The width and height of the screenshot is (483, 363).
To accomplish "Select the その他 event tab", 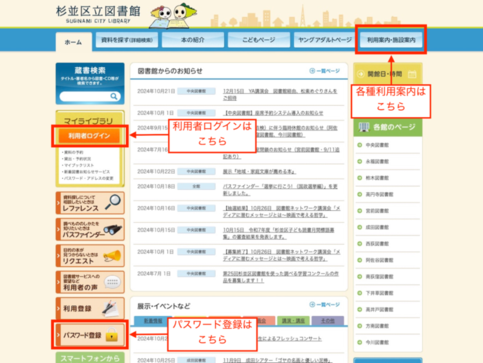I will point(328,321).
